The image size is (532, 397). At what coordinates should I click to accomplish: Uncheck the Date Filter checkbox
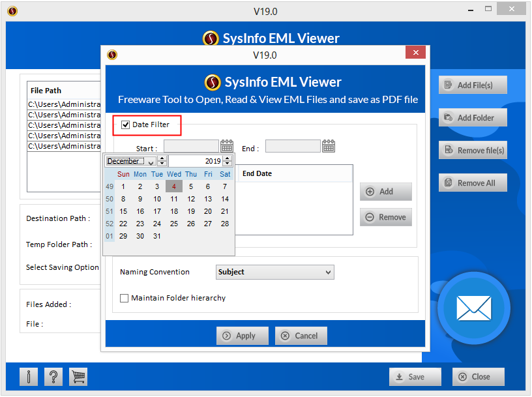point(126,125)
